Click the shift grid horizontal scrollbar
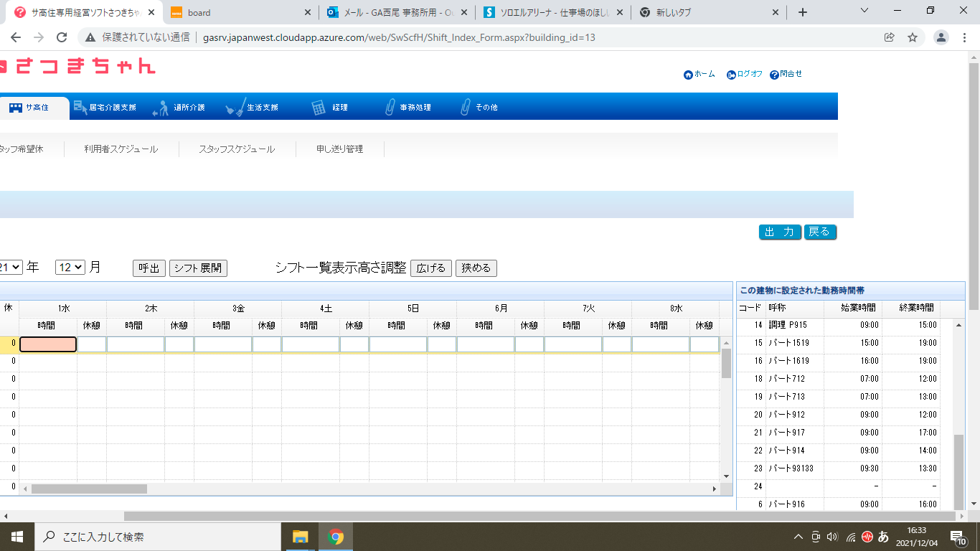 pos(89,489)
